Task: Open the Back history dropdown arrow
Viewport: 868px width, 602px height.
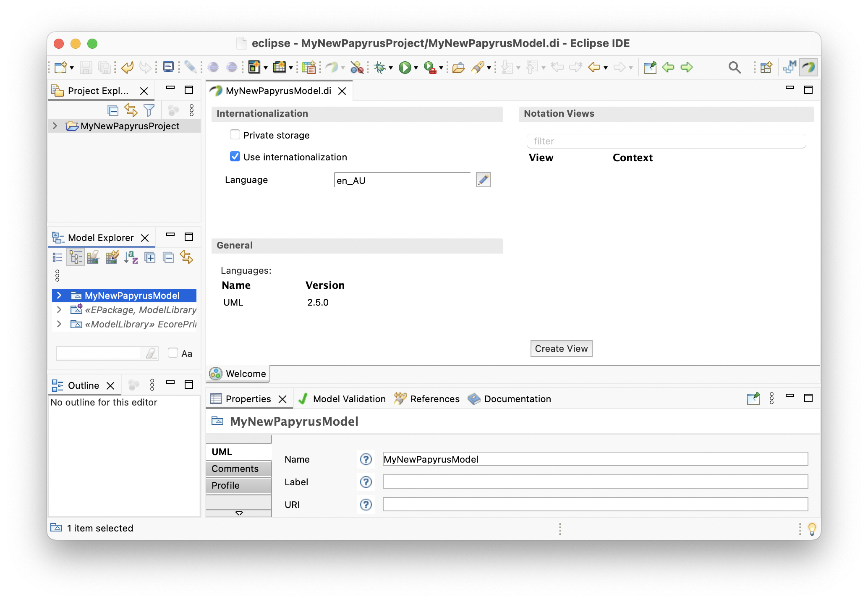Action: tap(606, 68)
